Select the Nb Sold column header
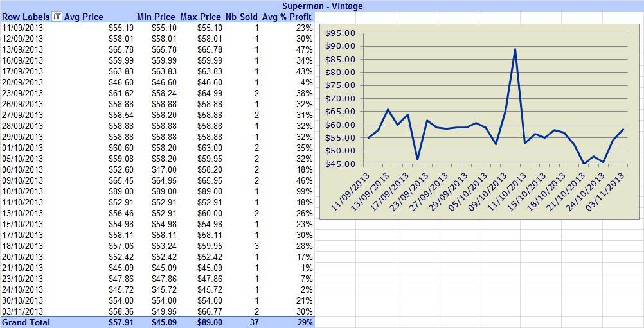Viewport: 644px width, 328px height. pyautogui.click(x=242, y=17)
